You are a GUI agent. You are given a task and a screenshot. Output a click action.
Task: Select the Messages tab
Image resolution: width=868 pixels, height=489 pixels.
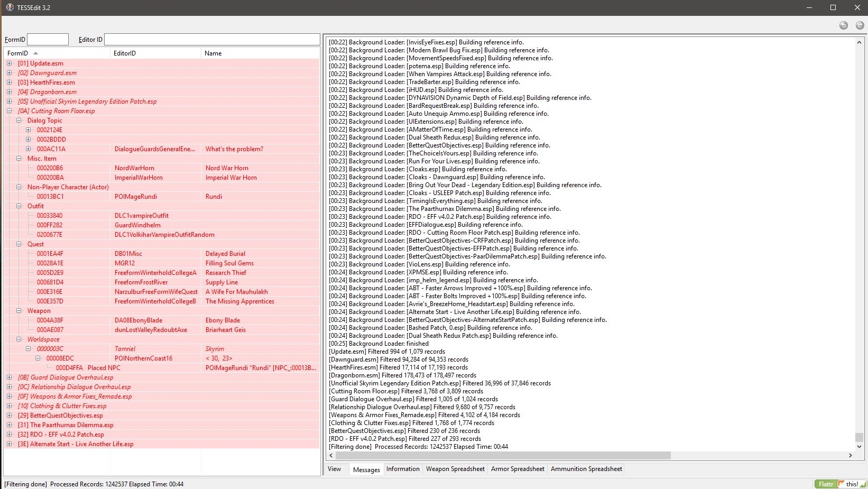click(366, 469)
